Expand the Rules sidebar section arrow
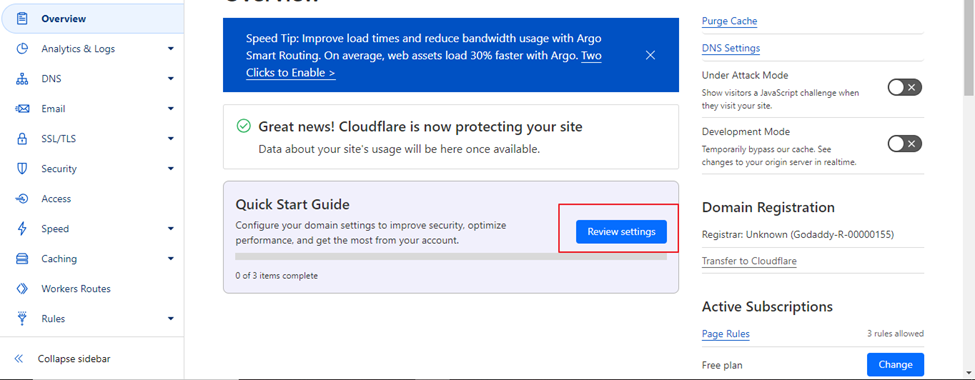Viewport: 975px width, 380px height. (170, 319)
